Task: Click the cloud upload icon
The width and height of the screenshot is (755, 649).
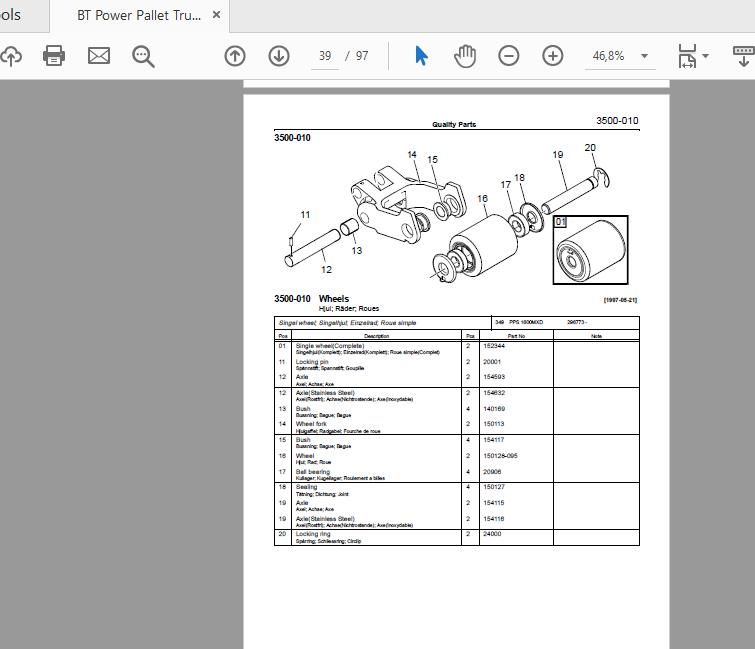Action: [x=11, y=56]
